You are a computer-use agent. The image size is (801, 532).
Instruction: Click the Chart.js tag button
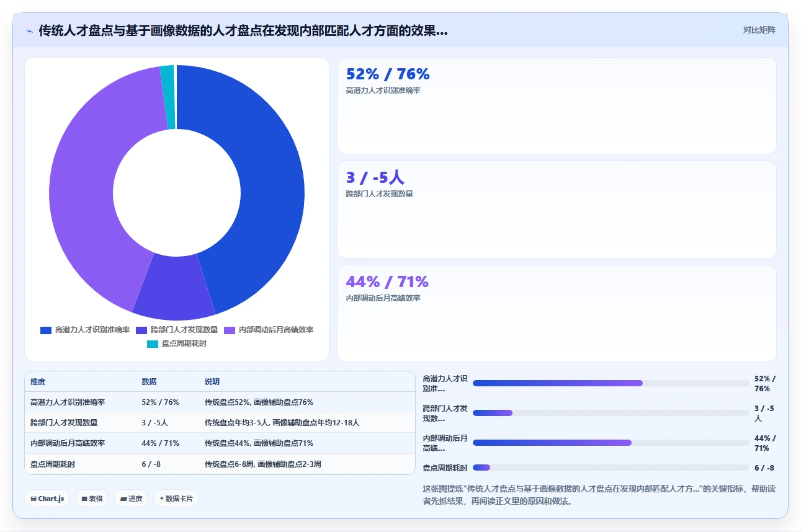pyautogui.click(x=47, y=499)
